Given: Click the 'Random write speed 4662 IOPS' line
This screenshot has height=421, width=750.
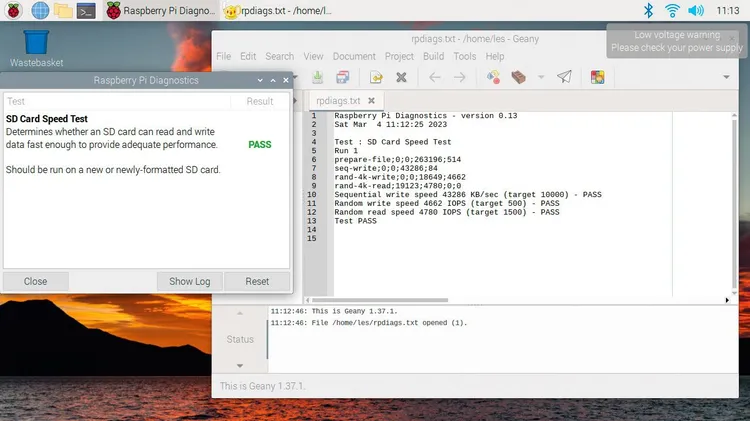Looking at the screenshot, I should click(447, 203).
